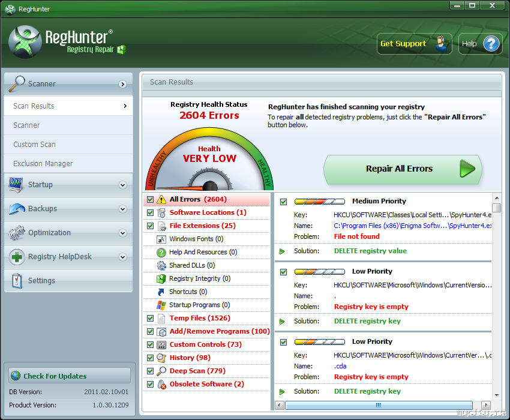Click the History clock icon
The image size is (510, 420).
[161, 358]
